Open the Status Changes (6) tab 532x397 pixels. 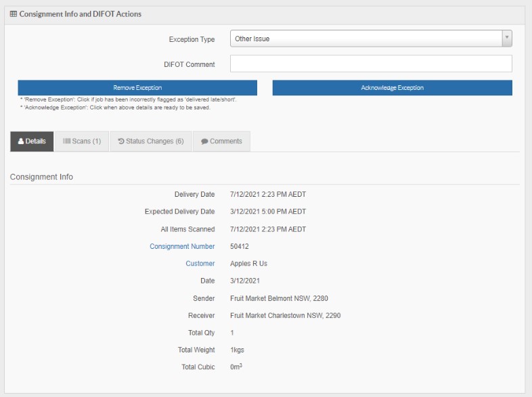(x=151, y=141)
